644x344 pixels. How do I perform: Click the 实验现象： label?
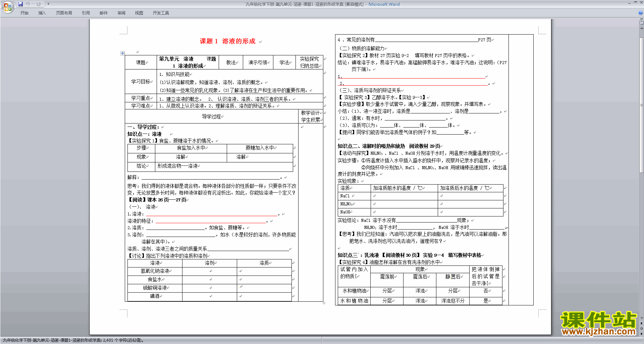[348, 181]
